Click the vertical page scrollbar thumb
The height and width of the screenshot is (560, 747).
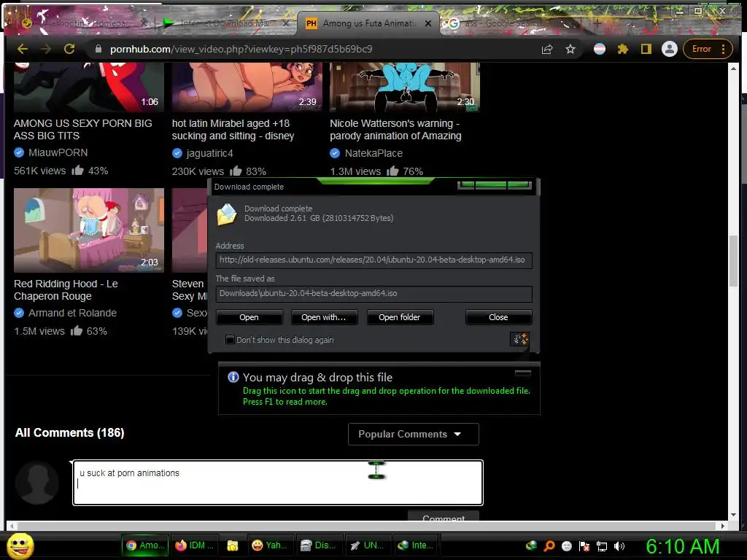coord(734,260)
